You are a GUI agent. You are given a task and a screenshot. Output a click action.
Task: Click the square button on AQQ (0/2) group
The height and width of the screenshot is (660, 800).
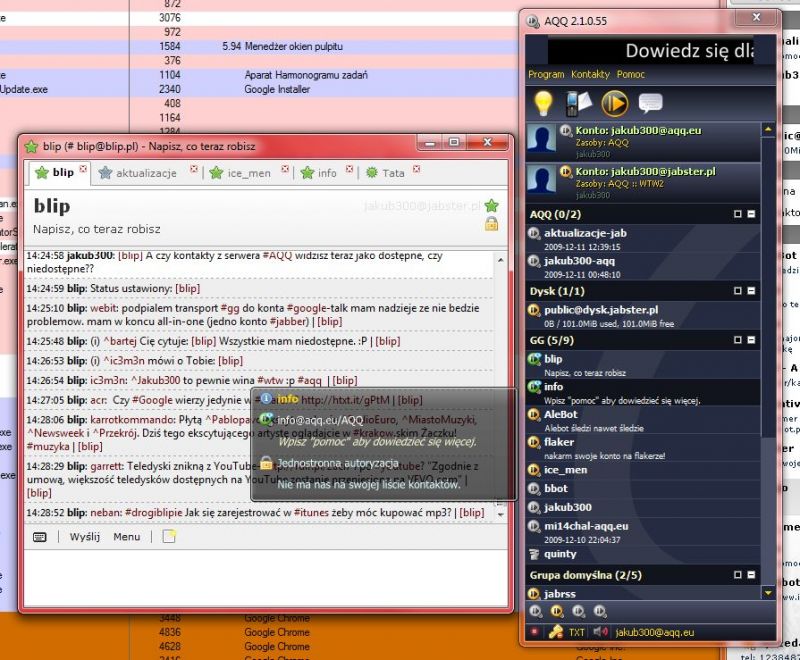(738, 214)
